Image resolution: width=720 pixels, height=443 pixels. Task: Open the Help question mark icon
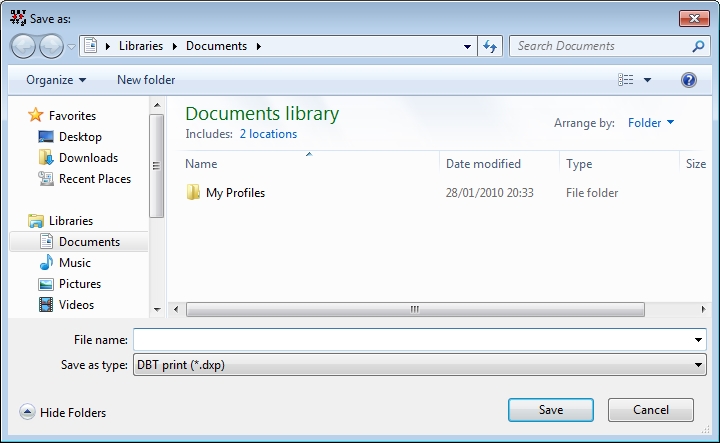point(688,80)
